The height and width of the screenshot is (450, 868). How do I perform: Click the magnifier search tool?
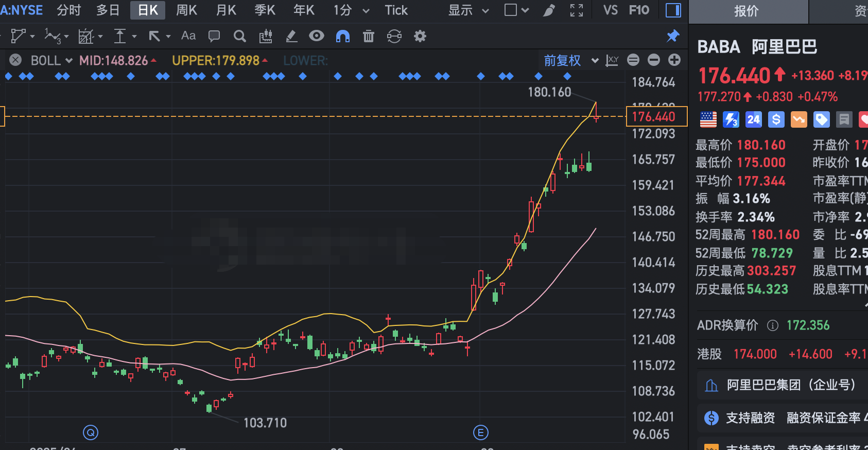[x=239, y=36]
